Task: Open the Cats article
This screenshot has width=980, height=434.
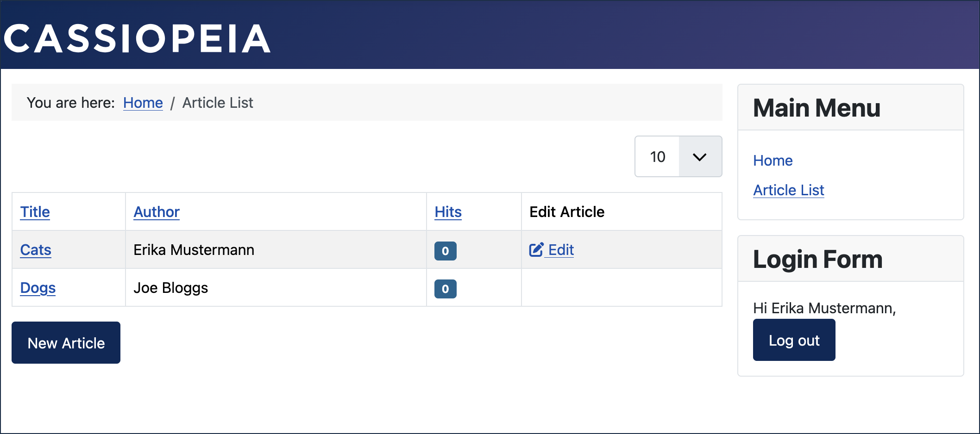Action: (36, 250)
